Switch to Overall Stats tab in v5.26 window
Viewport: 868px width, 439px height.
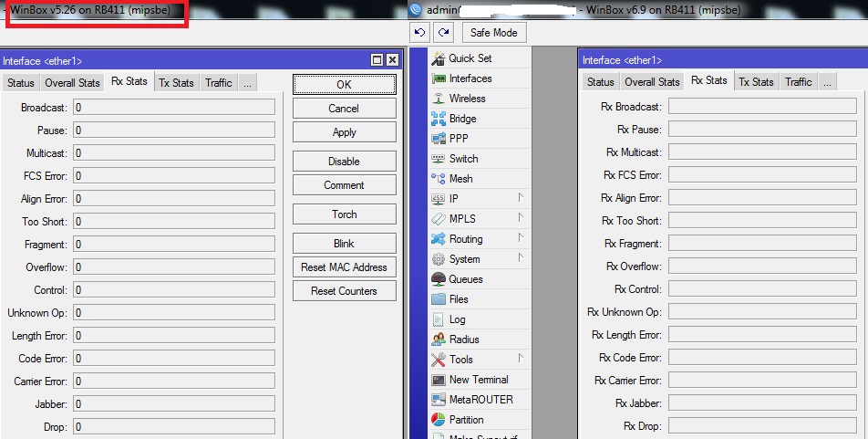pyautogui.click(x=73, y=83)
